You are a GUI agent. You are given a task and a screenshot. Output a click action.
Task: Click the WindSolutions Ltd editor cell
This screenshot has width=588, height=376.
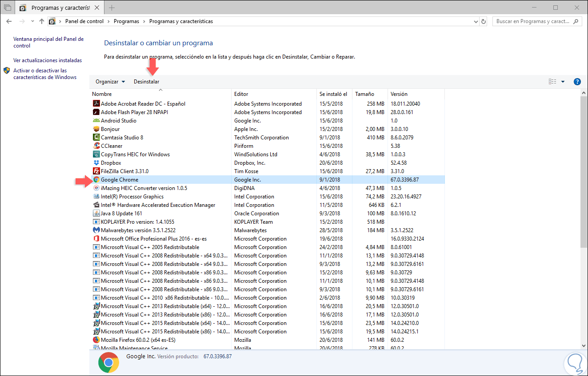pos(256,154)
